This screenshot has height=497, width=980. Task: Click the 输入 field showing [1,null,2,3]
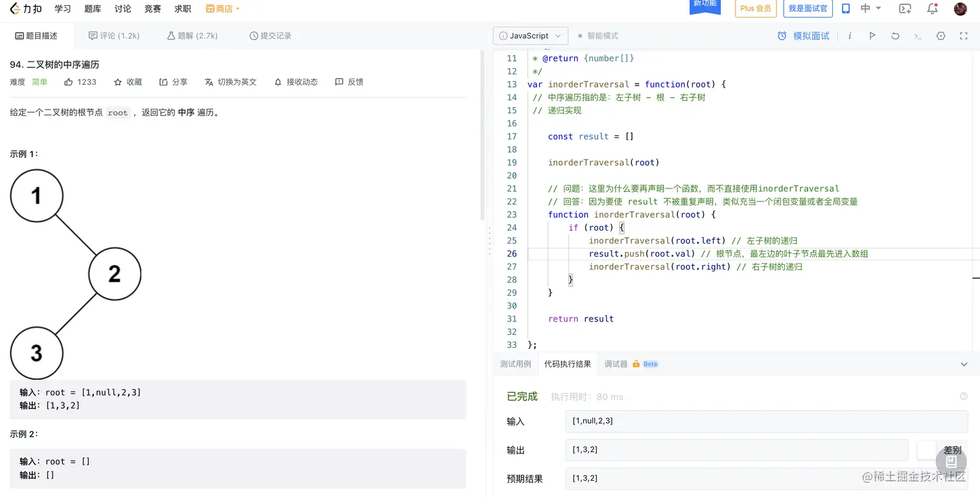click(x=766, y=421)
